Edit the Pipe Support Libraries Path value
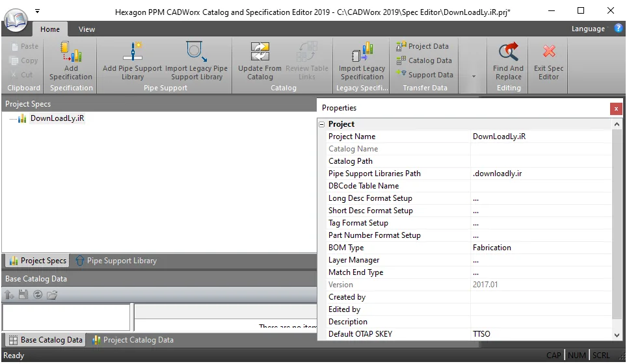 [x=540, y=174]
